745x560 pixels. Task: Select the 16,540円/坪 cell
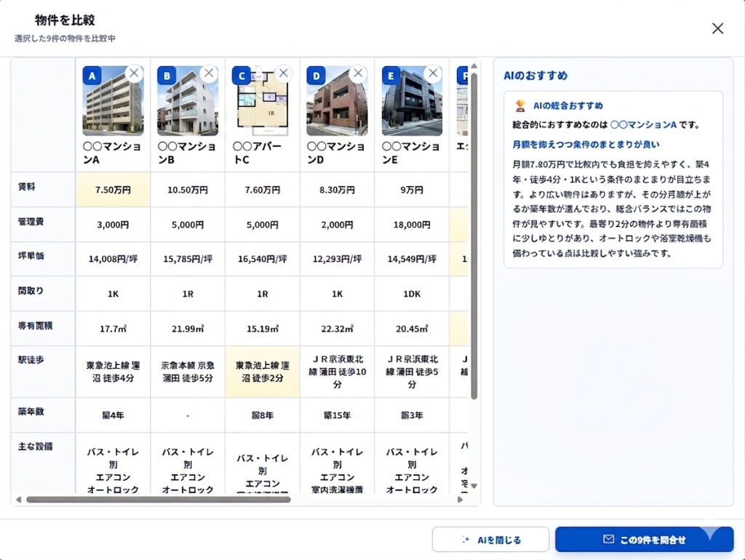(x=262, y=259)
